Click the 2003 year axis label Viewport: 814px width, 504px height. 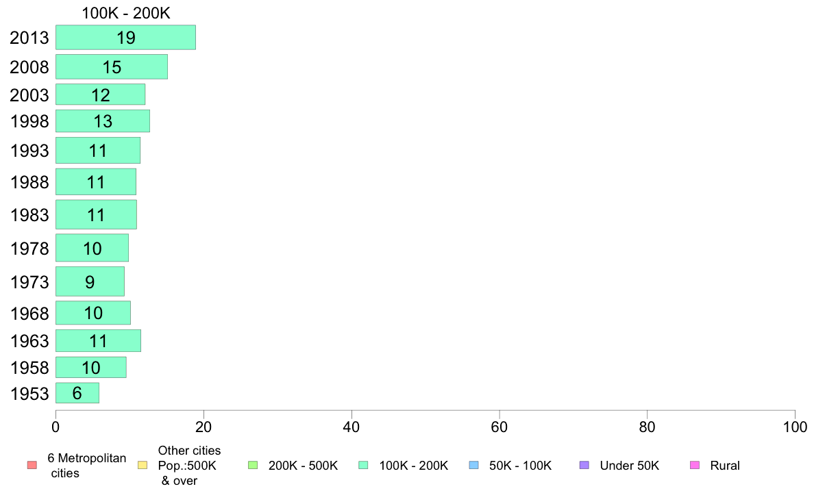(x=29, y=95)
